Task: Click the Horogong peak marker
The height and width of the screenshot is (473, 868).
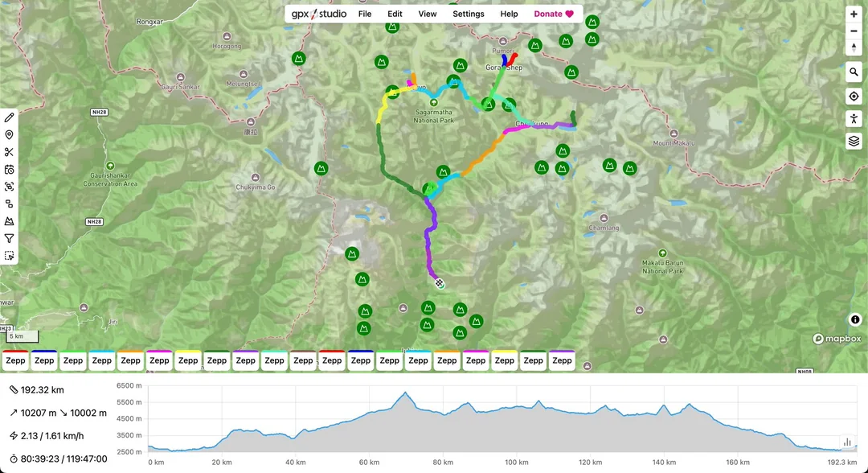Action: [x=227, y=36]
